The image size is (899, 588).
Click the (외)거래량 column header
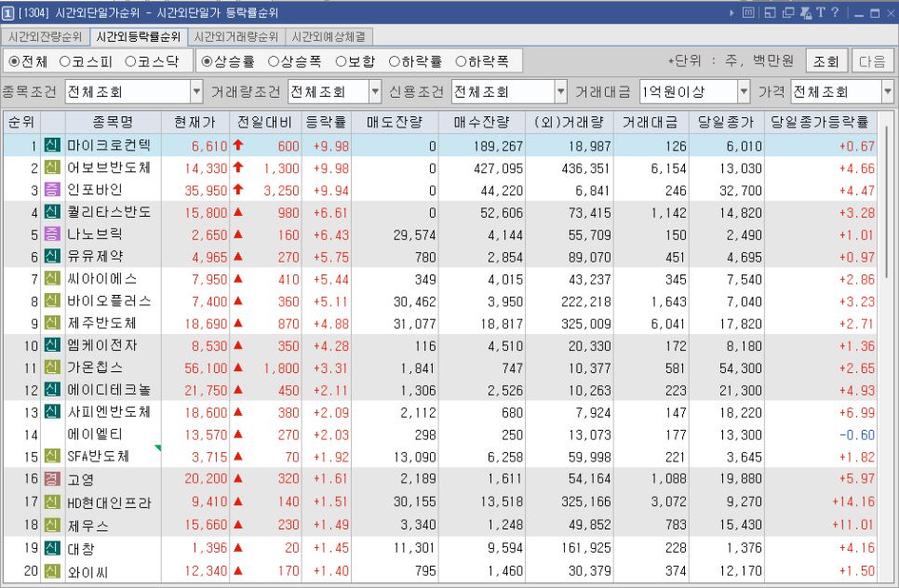point(570,122)
